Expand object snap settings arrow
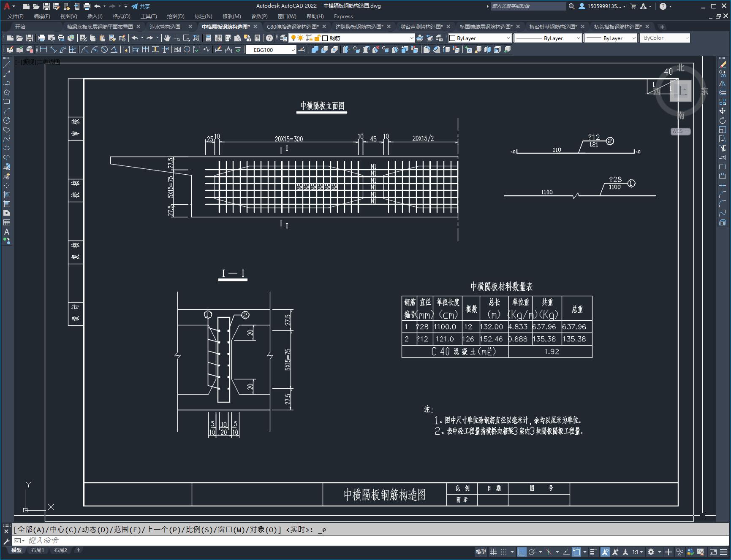This screenshot has height=560, width=731. tap(584, 552)
